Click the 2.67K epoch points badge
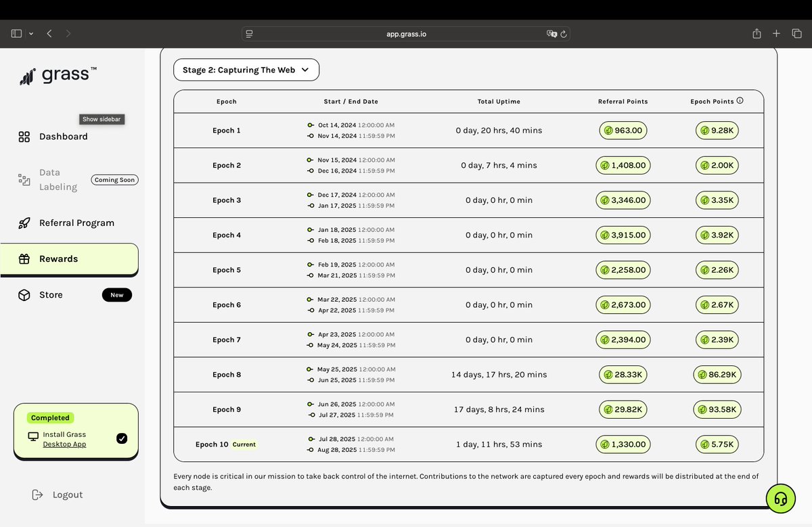Image resolution: width=812 pixels, height=527 pixels. click(x=717, y=305)
